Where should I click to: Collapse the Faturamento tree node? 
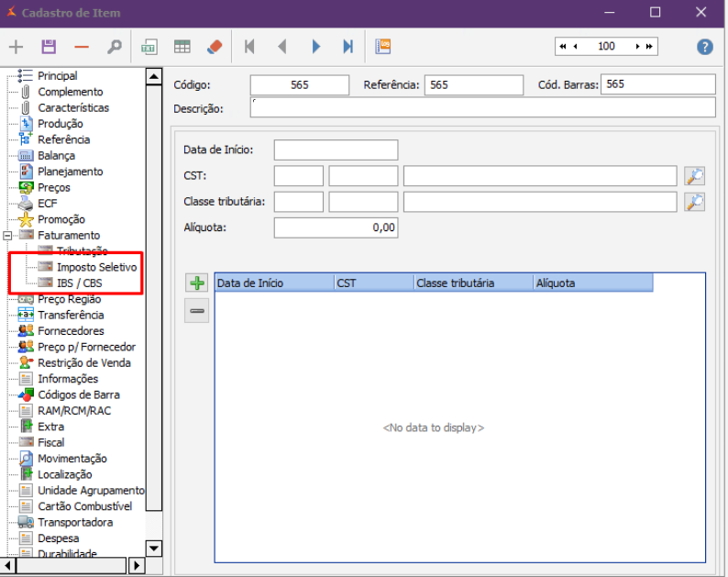click(x=7, y=236)
